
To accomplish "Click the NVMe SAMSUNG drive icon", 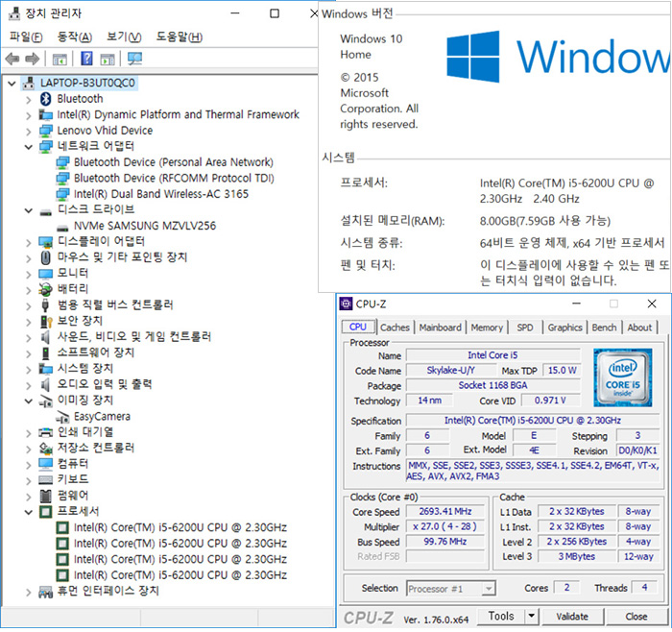I will [x=62, y=227].
